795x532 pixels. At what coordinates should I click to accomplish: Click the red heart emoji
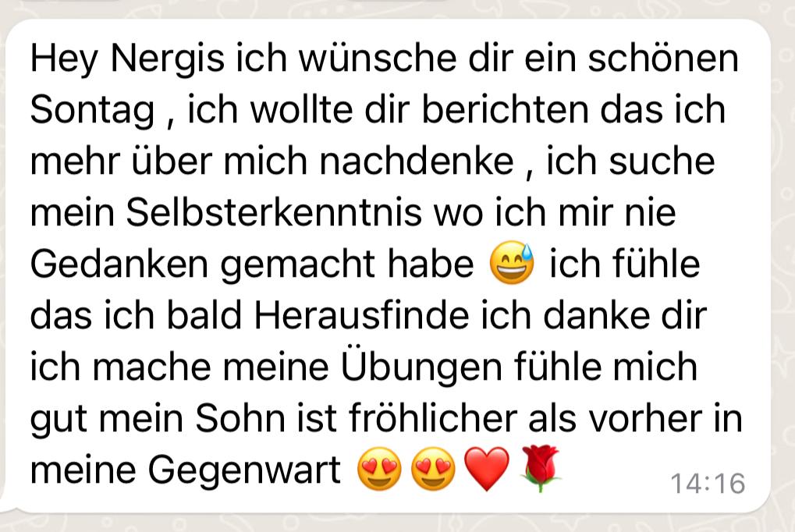tap(487, 469)
